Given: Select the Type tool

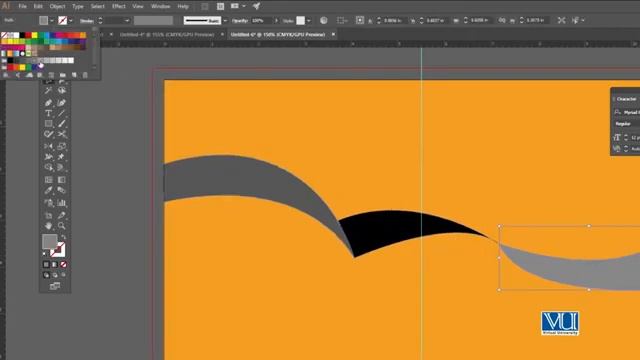Looking at the screenshot, I should click(x=49, y=113).
